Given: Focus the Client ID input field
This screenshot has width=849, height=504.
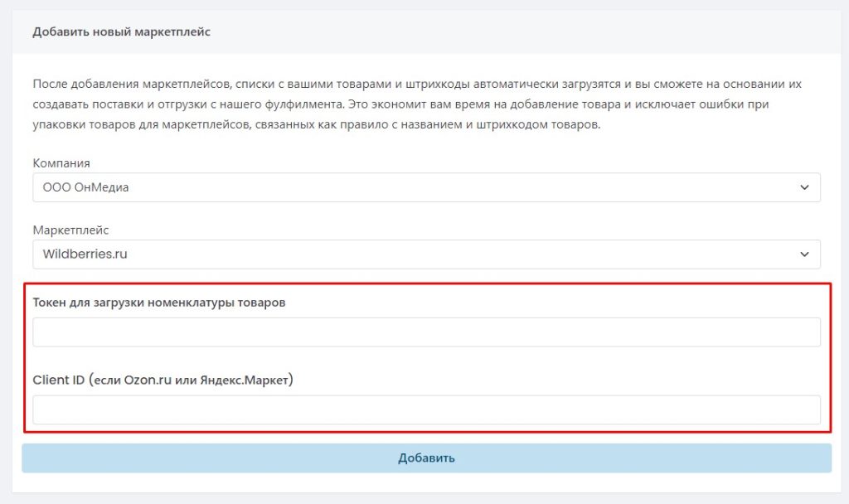Looking at the screenshot, I should click(426, 409).
